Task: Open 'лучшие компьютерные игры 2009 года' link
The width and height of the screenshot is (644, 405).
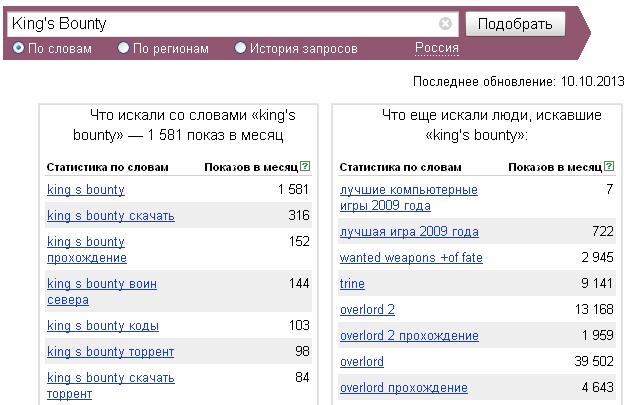Action: (x=409, y=198)
